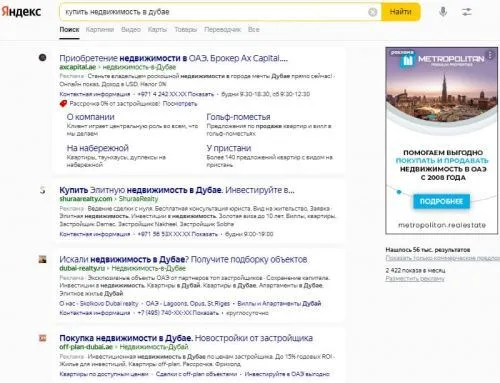Open О нас - Skolkovo Dubai realty link
Screen dimensions: 500x383
tap(99, 303)
